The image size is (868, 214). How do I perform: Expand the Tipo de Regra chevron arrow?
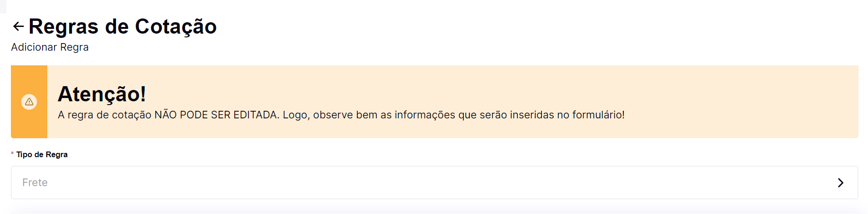[x=841, y=183]
